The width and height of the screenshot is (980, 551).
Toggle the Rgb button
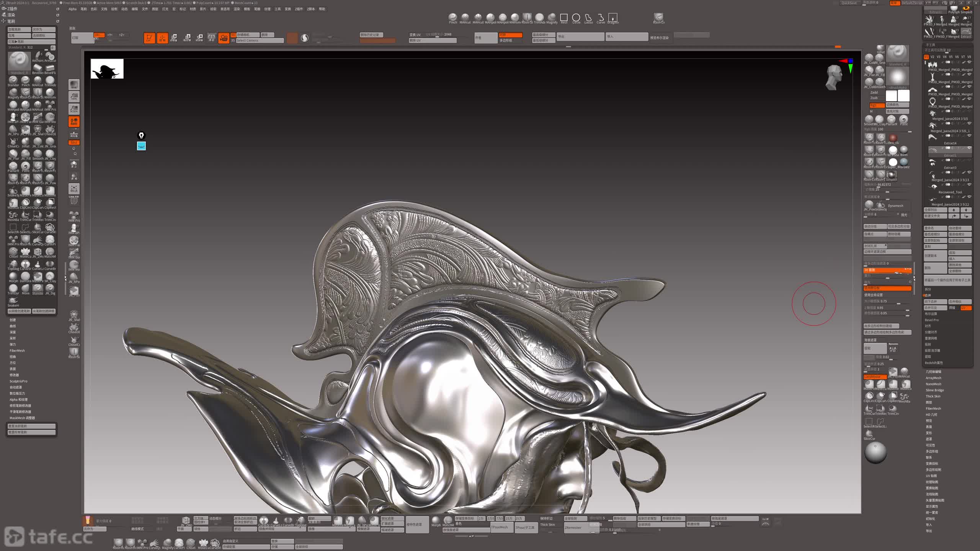[x=877, y=105]
